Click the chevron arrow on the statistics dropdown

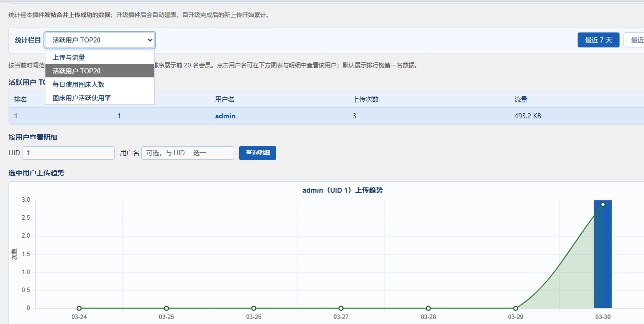(149, 40)
